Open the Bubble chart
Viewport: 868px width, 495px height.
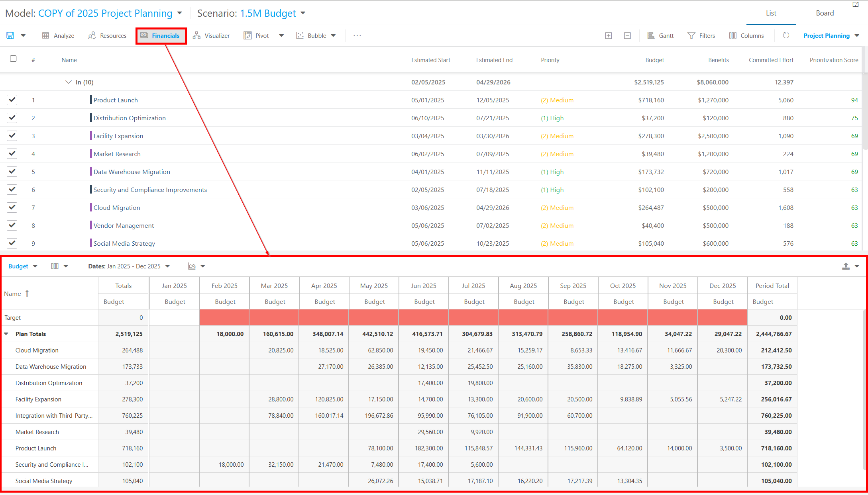(311, 35)
